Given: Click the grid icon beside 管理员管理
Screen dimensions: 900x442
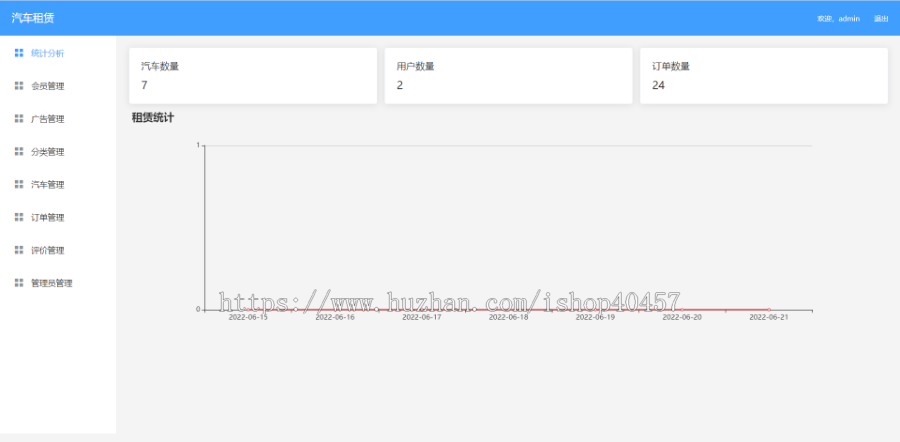Looking at the screenshot, I should (x=19, y=282).
